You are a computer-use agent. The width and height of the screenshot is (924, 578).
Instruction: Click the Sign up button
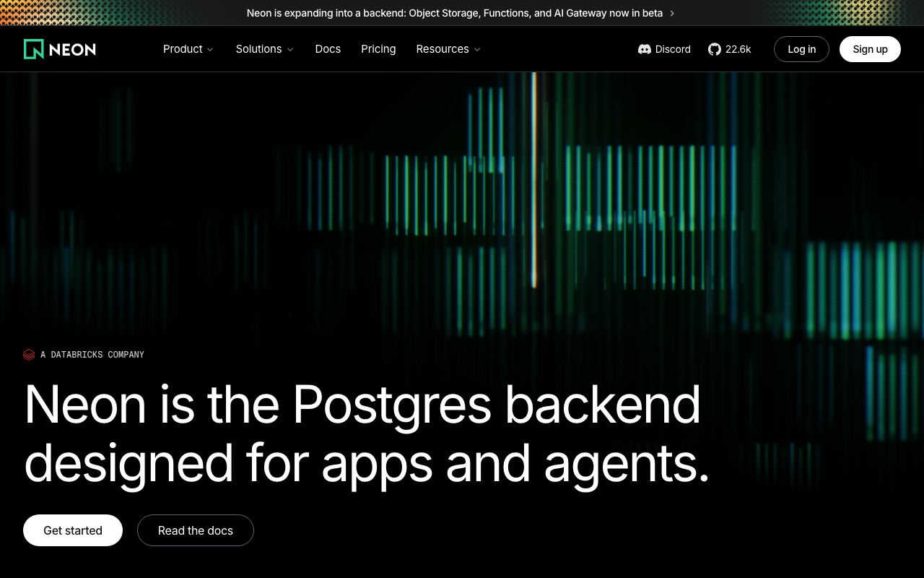[870, 49]
